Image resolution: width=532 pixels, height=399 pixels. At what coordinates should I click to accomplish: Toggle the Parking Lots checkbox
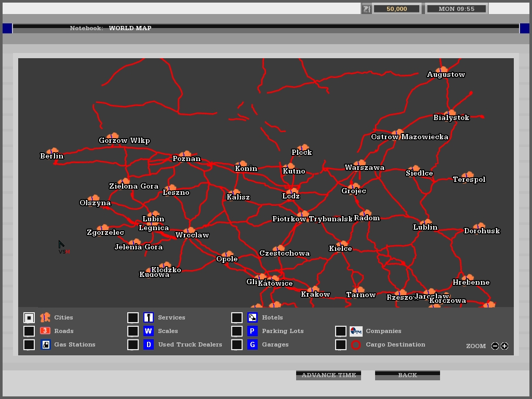(237, 331)
